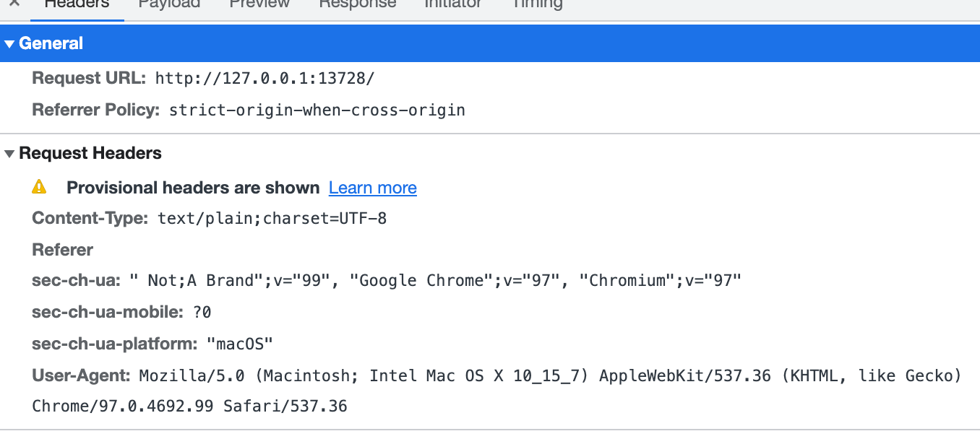Switch to the Headers tab
Image resolution: width=980 pixels, height=439 pixels.
click(x=77, y=4)
